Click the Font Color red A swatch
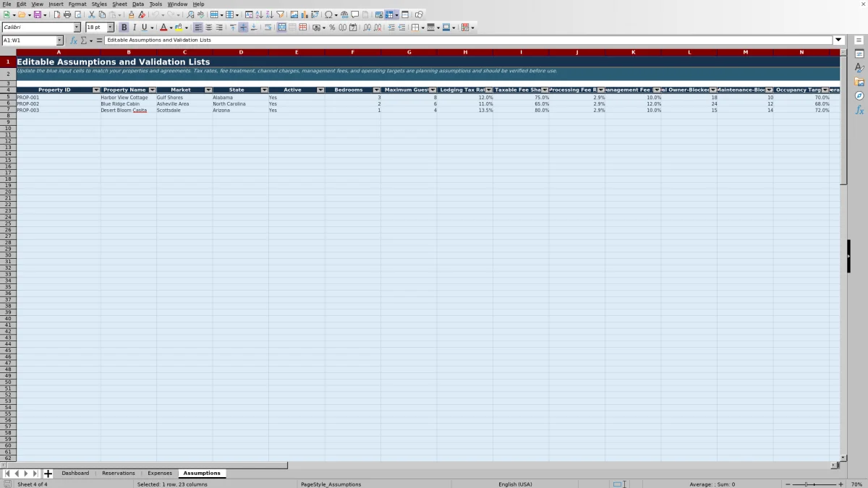The image size is (868, 488). point(163,27)
